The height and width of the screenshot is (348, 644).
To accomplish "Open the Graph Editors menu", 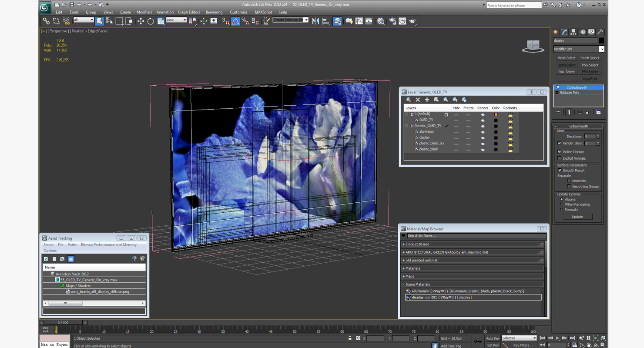I will pos(189,12).
